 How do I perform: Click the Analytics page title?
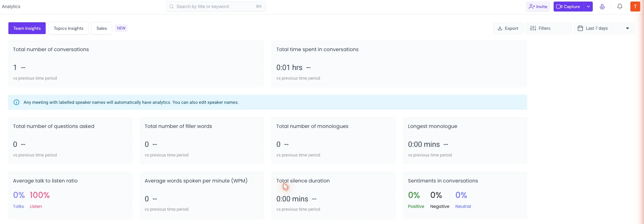11,6
